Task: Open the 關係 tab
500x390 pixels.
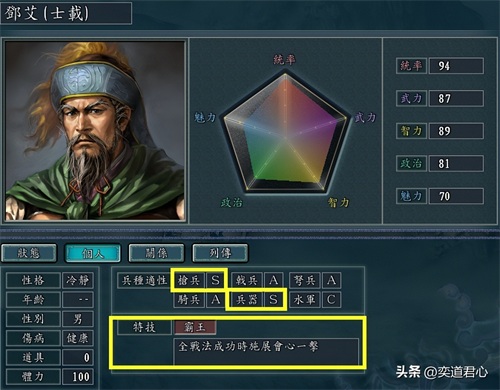Action: pyautogui.click(x=156, y=253)
